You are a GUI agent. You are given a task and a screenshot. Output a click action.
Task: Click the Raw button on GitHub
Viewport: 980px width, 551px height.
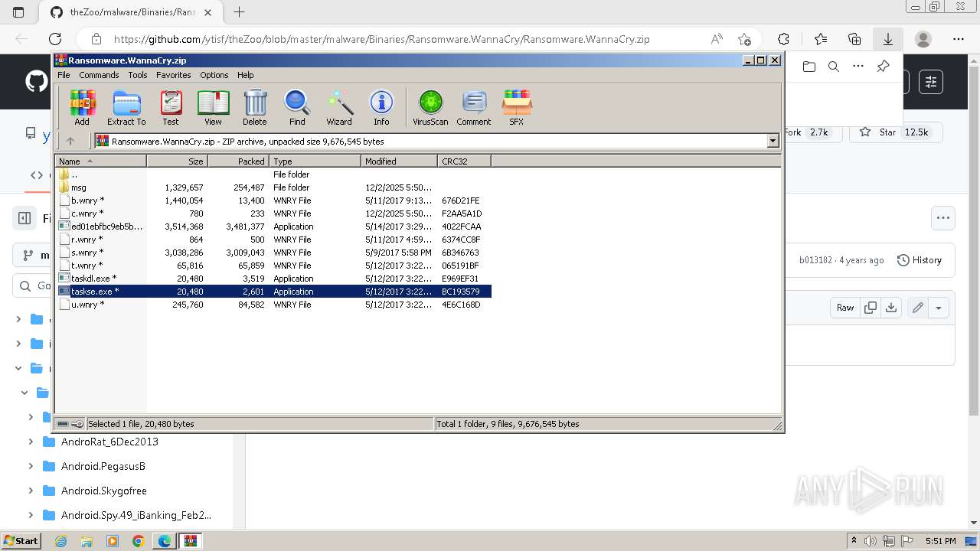[x=845, y=308]
